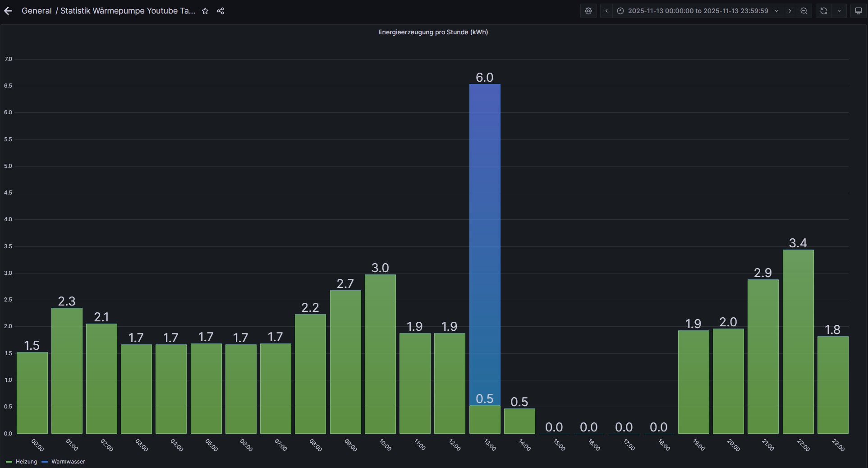
Task: Click the 10:00 bar labeled 3.0
Action: pyautogui.click(x=380, y=354)
